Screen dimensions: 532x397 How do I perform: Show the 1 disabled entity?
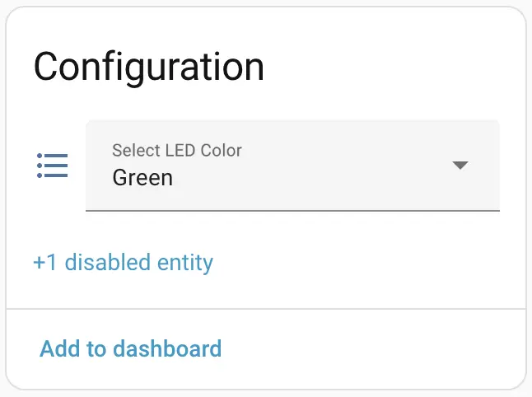(x=123, y=263)
